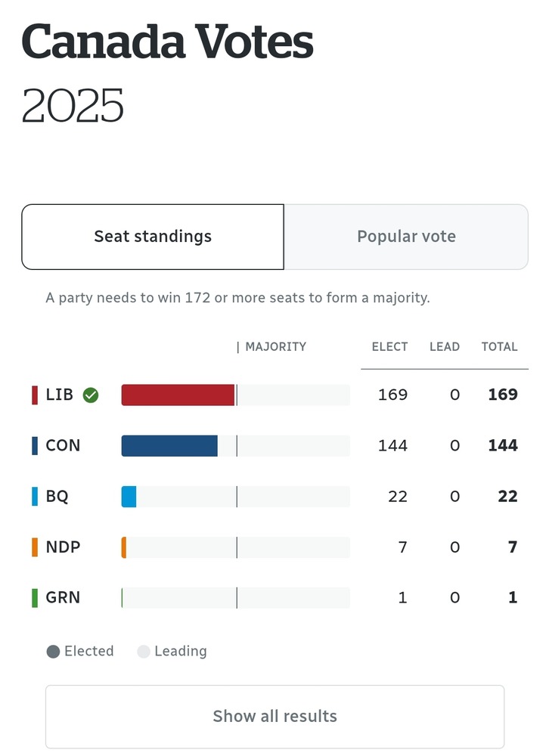Click the dark blue CON color marker

(x=35, y=445)
